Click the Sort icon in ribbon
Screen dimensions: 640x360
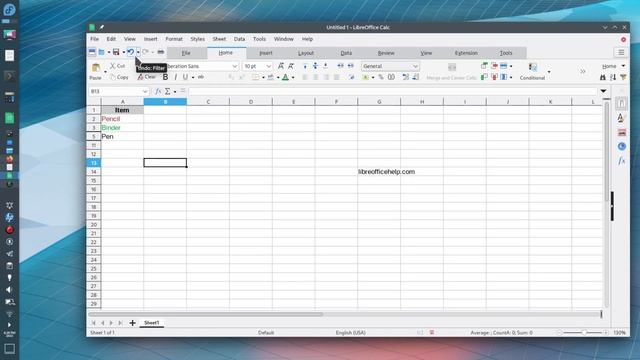click(613, 77)
